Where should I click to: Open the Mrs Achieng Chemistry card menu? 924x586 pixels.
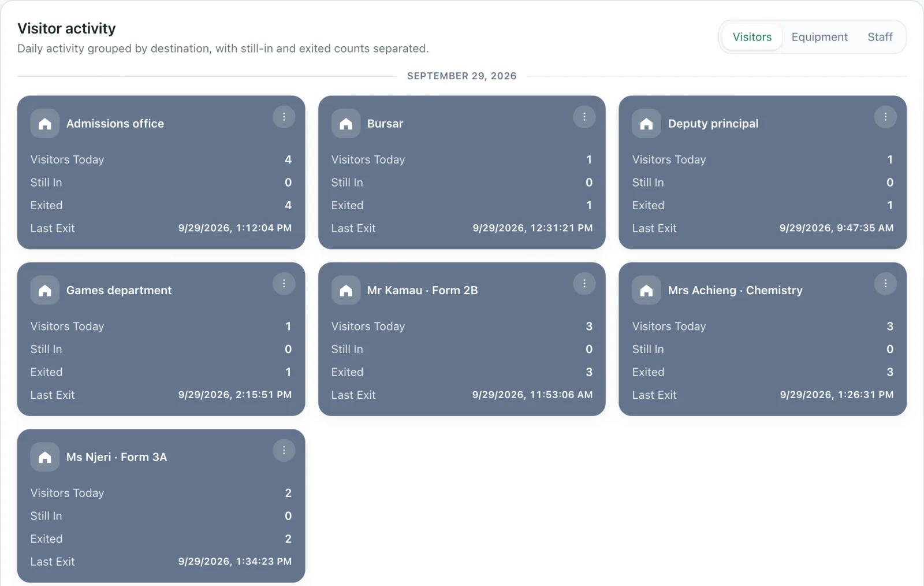[885, 284]
